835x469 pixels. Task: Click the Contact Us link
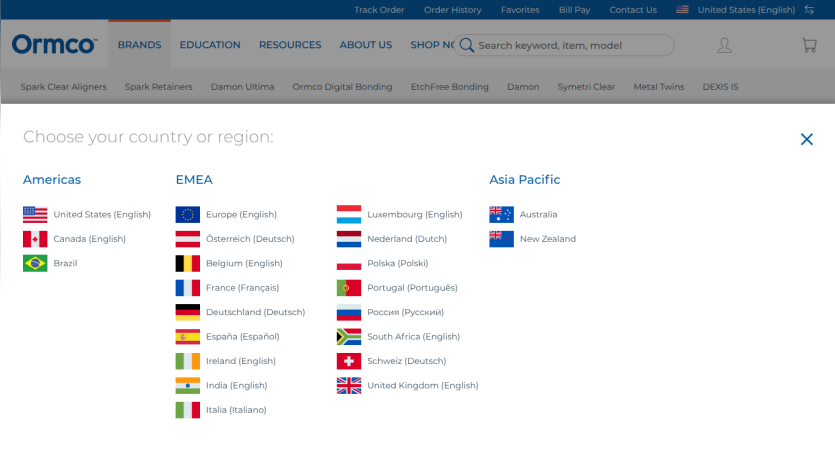tap(633, 10)
